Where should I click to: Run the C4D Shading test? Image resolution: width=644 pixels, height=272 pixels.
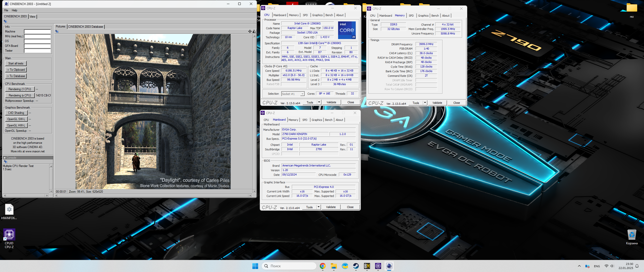16,113
